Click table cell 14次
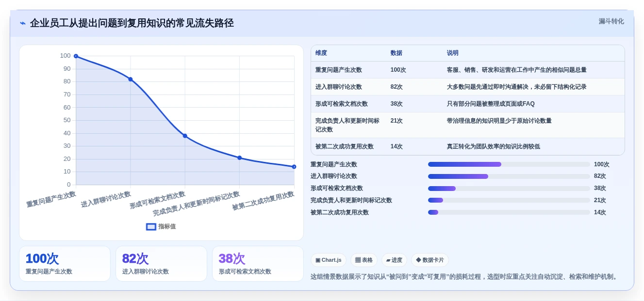The image size is (644, 301). (x=396, y=146)
